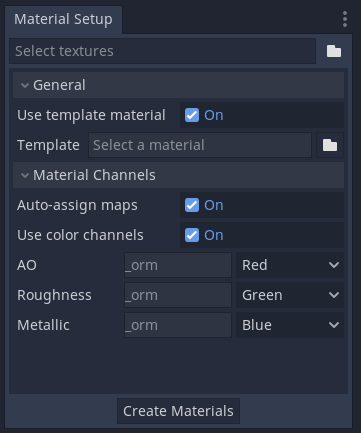The image size is (361, 433).
Task: Focus the AO suffix field _orm
Action: click(178, 265)
